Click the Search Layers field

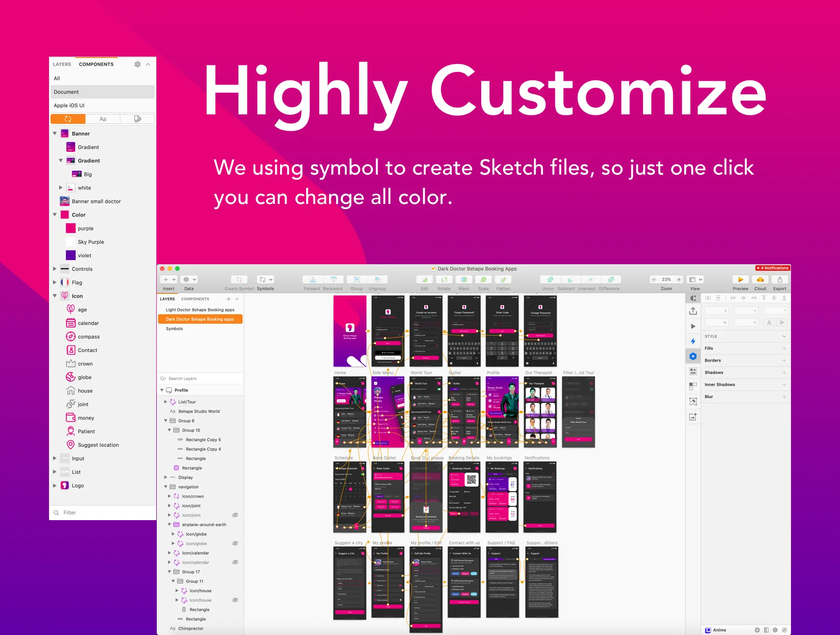(x=201, y=379)
